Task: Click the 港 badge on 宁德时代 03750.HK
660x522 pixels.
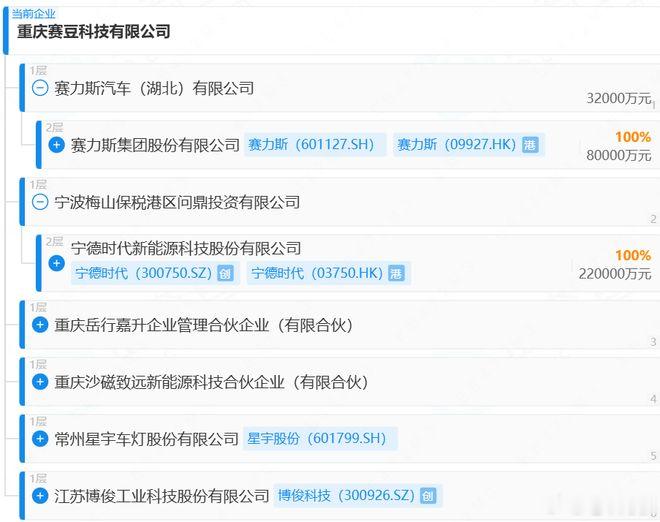Action: [396, 273]
